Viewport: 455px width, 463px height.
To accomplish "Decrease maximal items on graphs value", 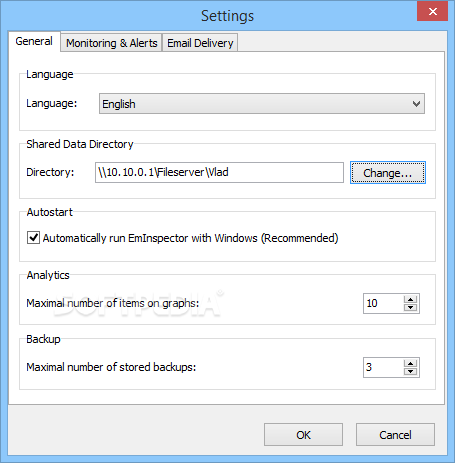I will tap(410, 307).
